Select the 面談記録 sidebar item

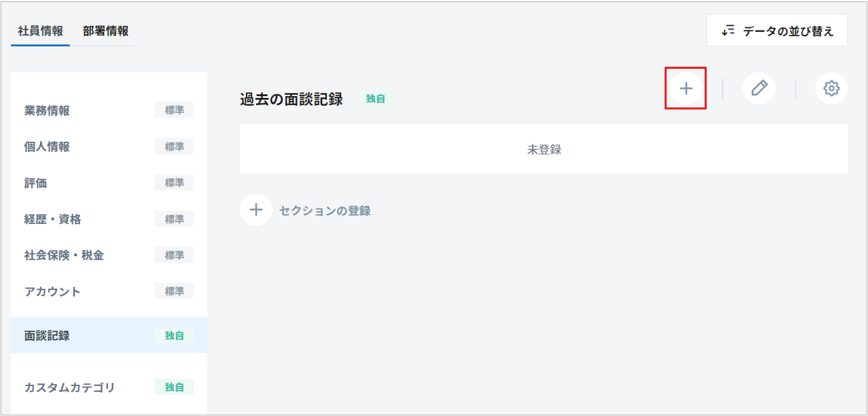tap(47, 335)
